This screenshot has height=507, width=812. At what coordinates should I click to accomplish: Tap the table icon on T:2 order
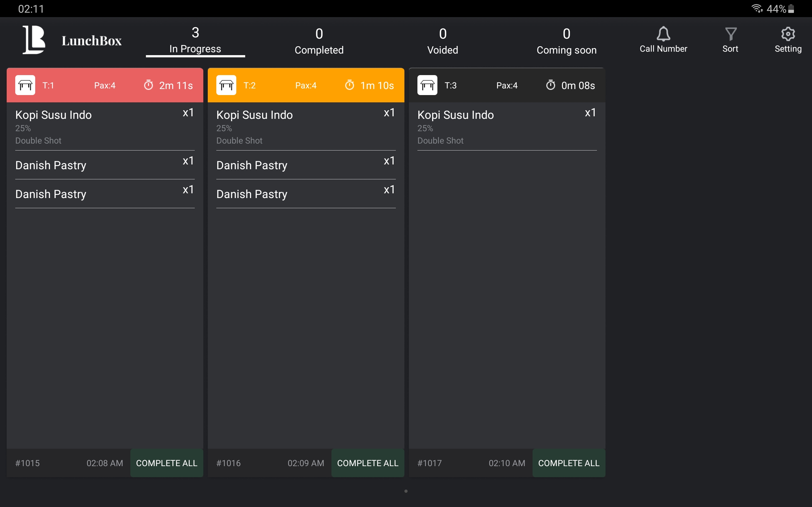pyautogui.click(x=226, y=85)
